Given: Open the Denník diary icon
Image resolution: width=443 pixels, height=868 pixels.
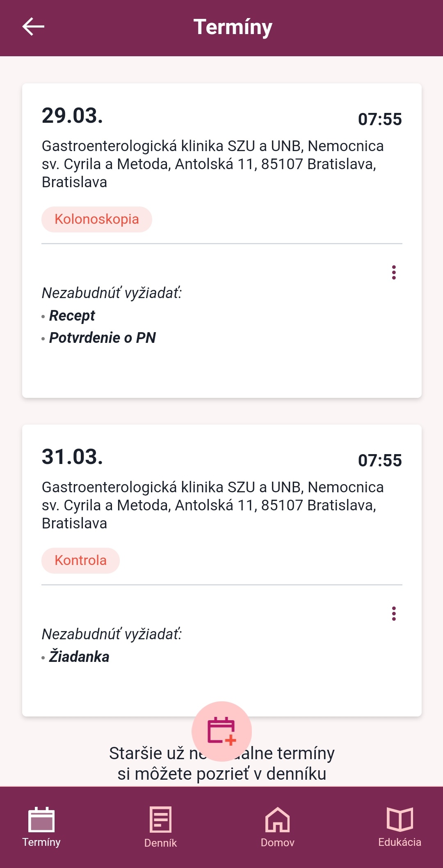Looking at the screenshot, I should pos(160,820).
